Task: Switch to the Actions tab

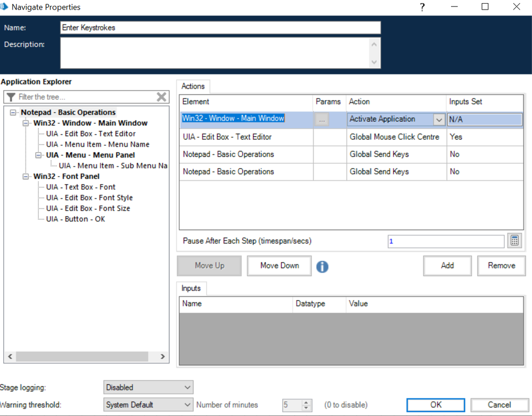Action: click(x=193, y=86)
